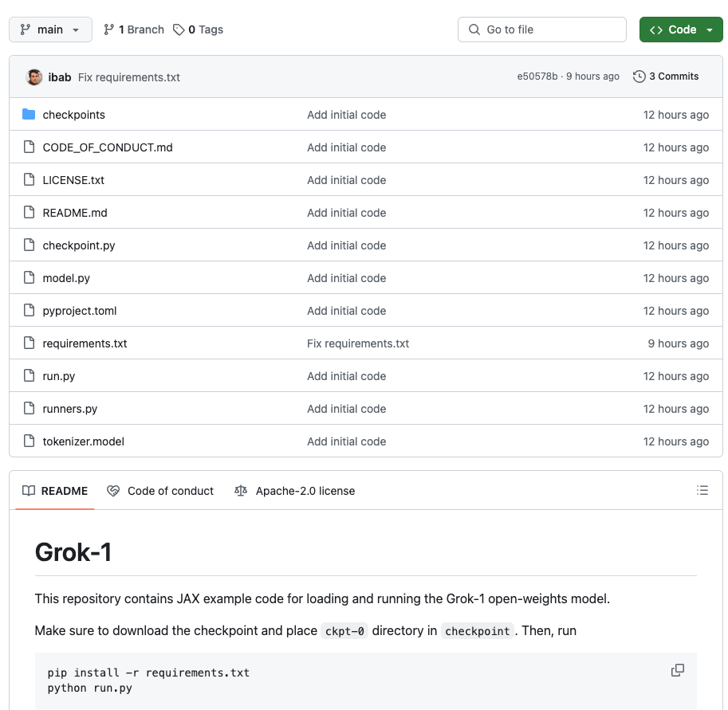Screen dimensions: 728x710
Task: Select the README tab
Action: (x=55, y=491)
